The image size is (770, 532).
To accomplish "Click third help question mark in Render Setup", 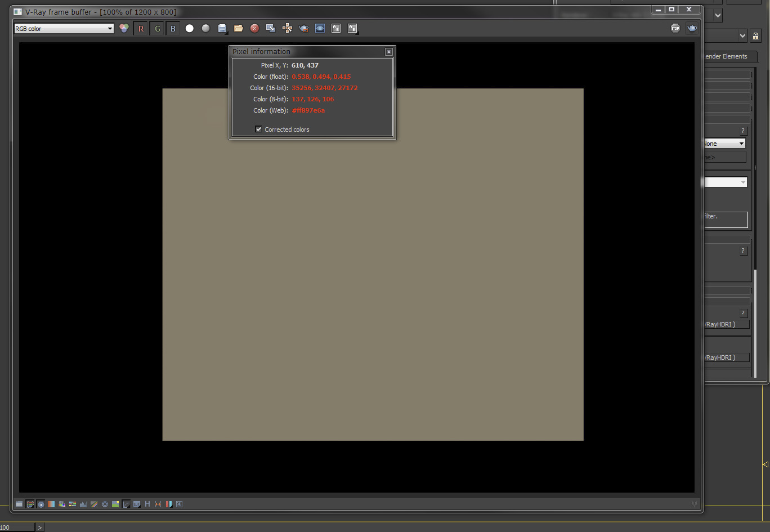I will [743, 313].
